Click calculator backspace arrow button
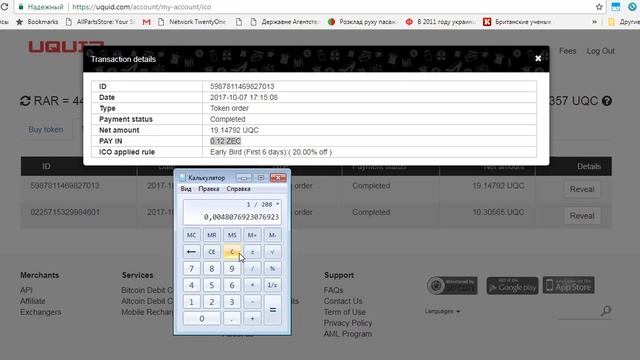 [x=191, y=252]
